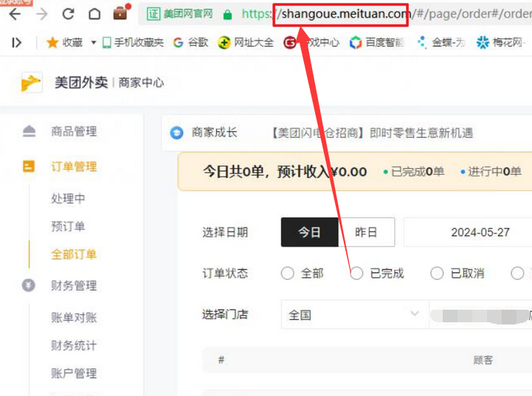Expand the 订单管理 menu
Image resolution: width=532 pixels, height=396 pixels.
point(74,167)
